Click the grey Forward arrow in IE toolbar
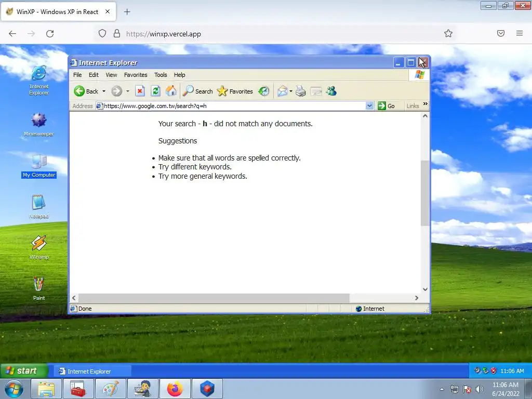 pyautogui.click(x=117, y=91)
